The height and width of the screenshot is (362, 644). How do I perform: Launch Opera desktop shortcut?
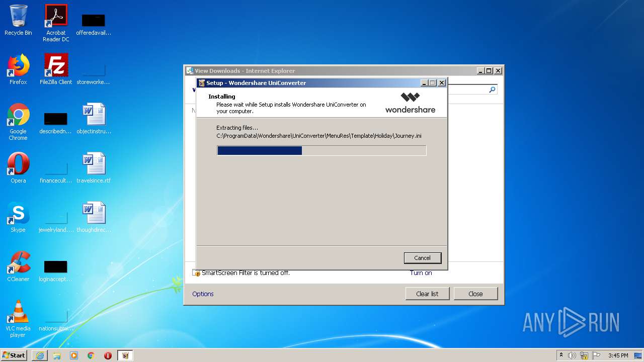click(18, 168)
